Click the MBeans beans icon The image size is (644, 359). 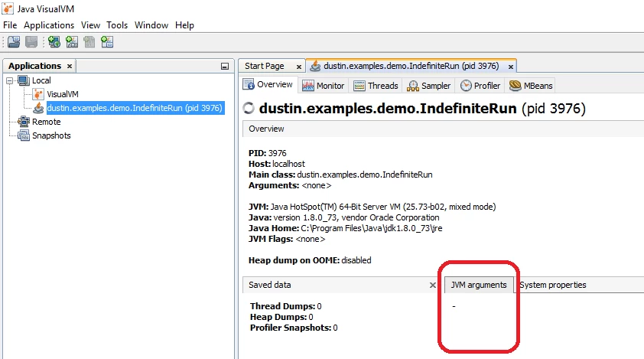515,86
